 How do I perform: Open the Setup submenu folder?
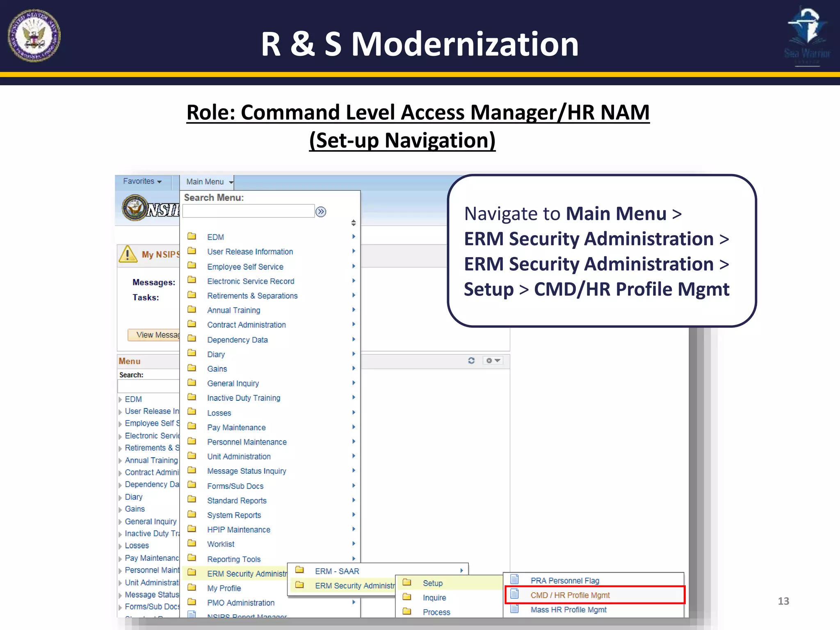point(432,583)
